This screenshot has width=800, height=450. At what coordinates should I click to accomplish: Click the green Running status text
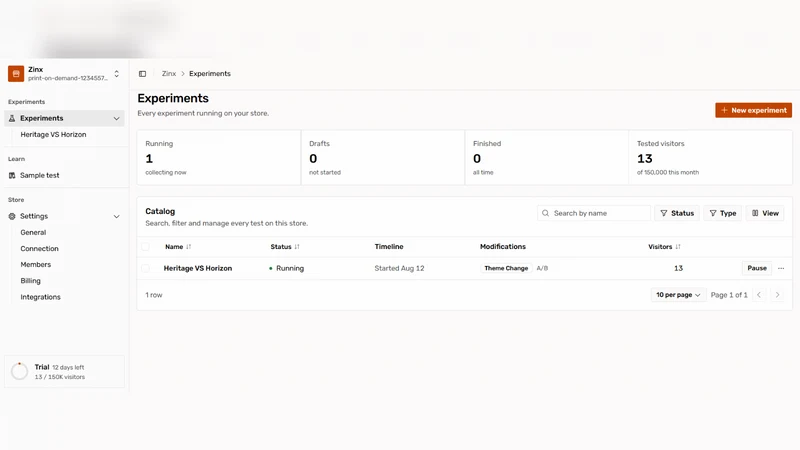[x=290, y=268]
